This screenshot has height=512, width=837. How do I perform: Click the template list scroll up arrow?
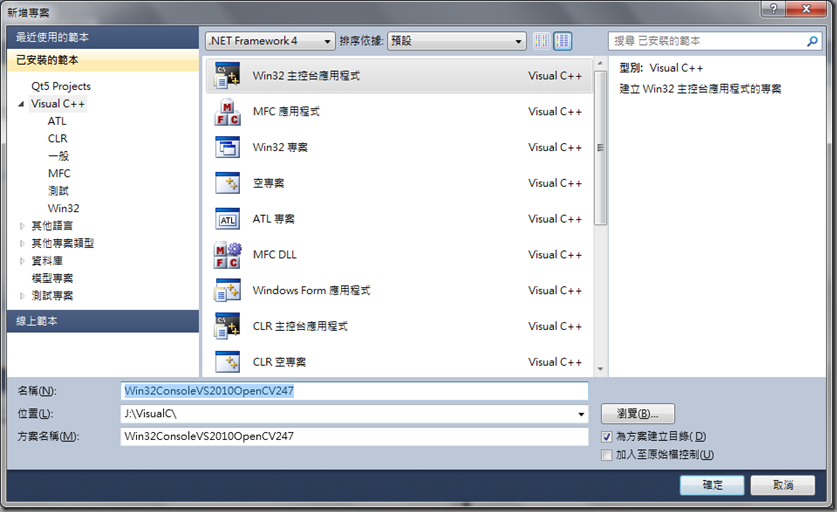tap(600, 63)
